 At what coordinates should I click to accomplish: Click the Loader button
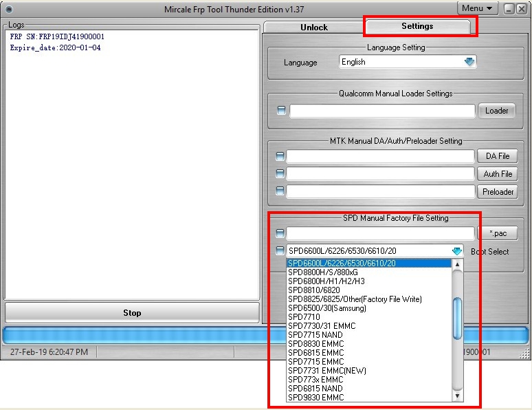click(497, 111)
